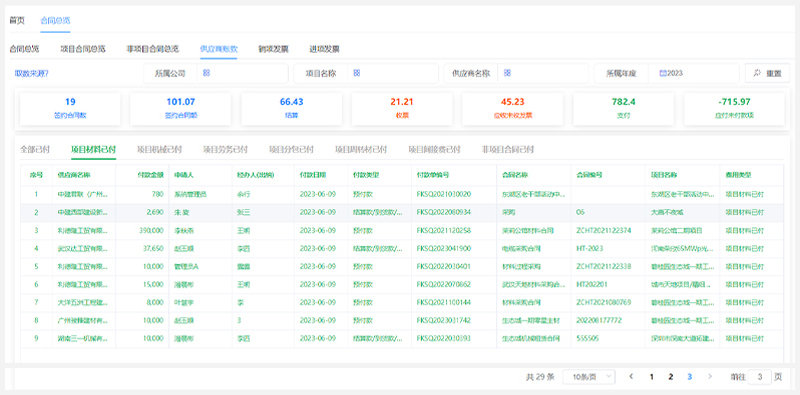Click the 付款日期 column header

click(x=313, y=175)
